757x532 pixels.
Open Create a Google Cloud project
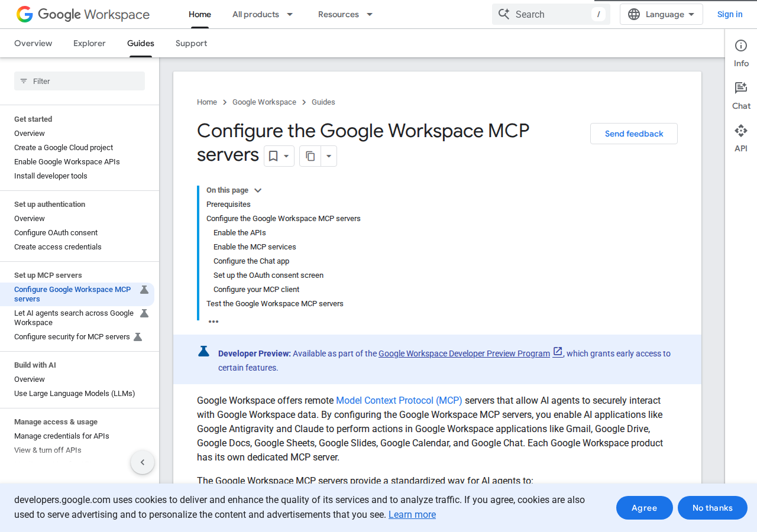click(63, 148)
